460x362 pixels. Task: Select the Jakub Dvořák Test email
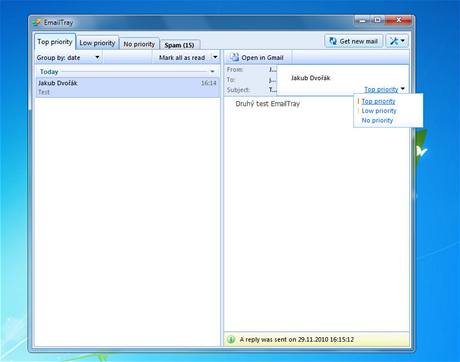coord(127,87)
